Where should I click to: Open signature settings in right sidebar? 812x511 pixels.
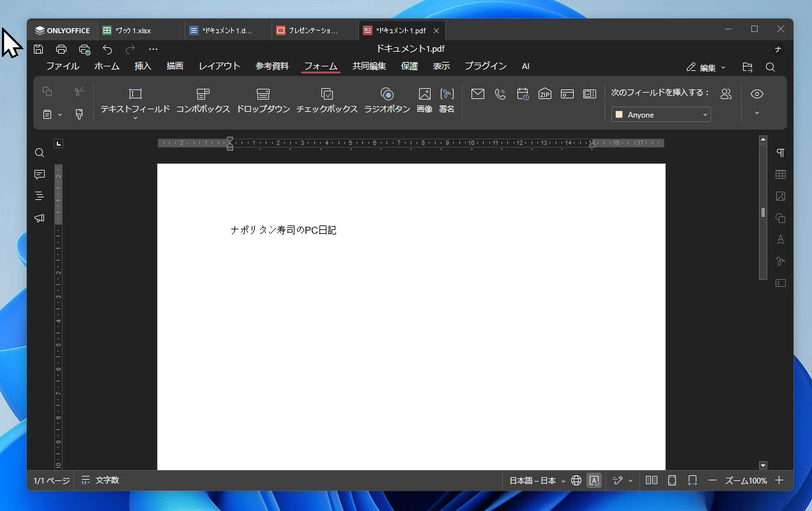click(780, 261)
